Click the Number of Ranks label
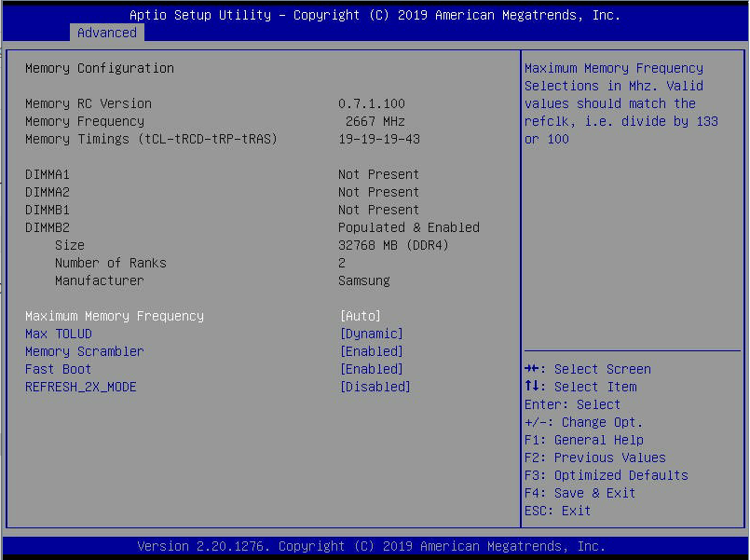 coord(111,263)
